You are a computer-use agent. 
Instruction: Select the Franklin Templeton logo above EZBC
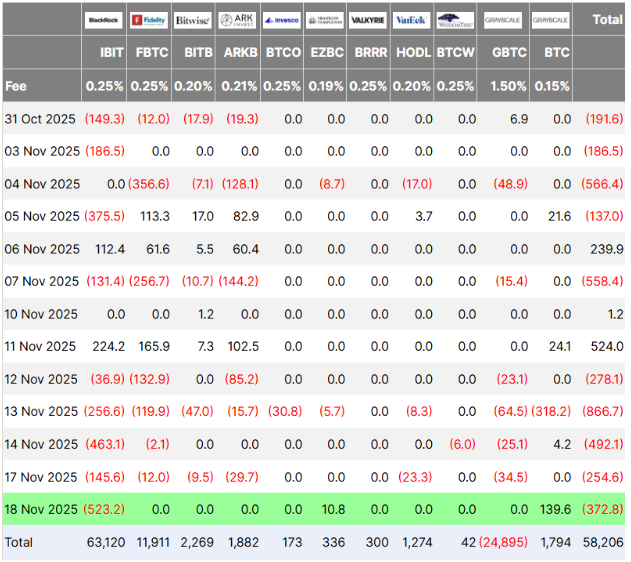(325, 19)
